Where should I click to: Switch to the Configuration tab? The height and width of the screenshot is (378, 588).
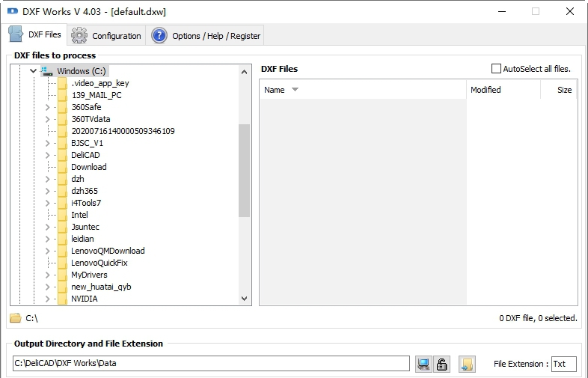point(106,36)
